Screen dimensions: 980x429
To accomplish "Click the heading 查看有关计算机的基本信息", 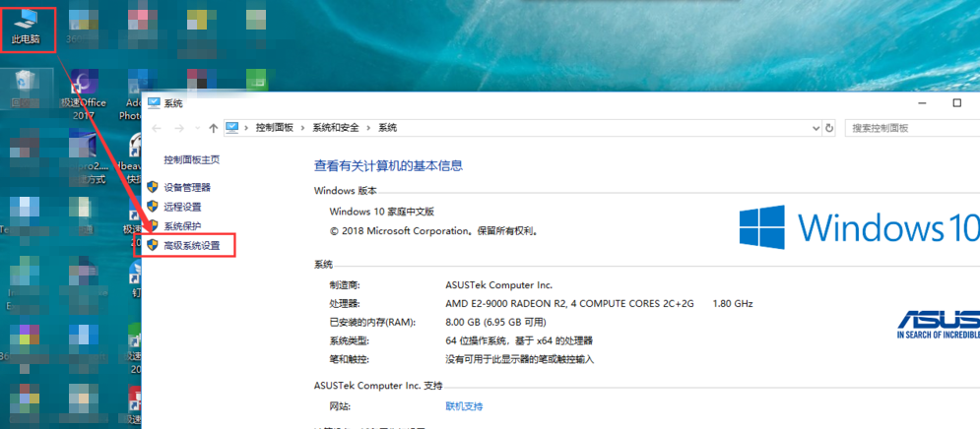I will point(388,166).
